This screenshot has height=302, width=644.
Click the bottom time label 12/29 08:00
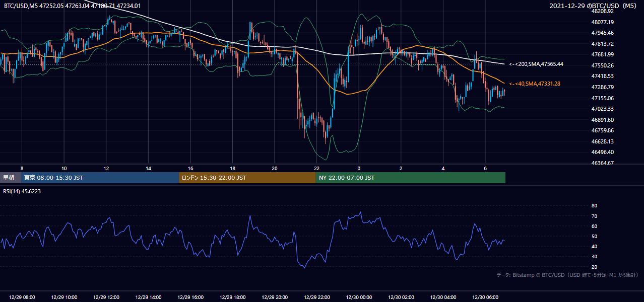coord(22,297)
